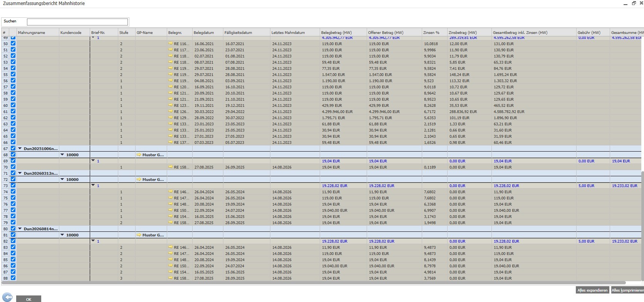
Task: Click the Alles komprimieren button
Action: pos(627,290)
